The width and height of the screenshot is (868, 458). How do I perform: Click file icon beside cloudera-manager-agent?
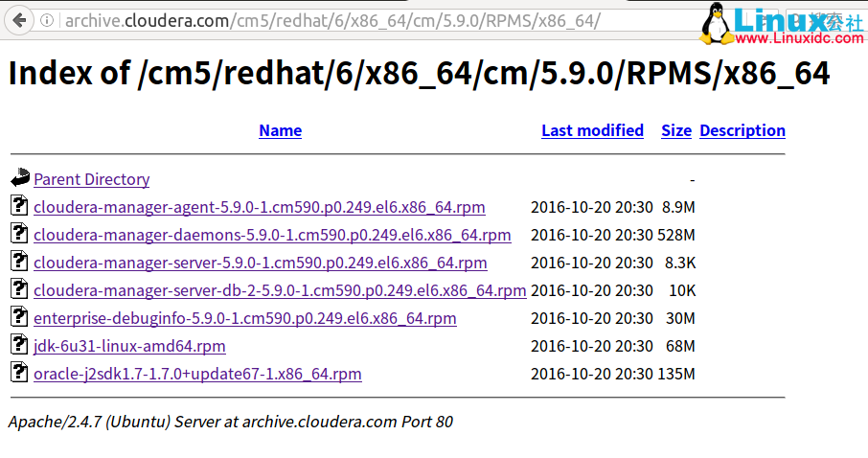[x=19, y=205]
